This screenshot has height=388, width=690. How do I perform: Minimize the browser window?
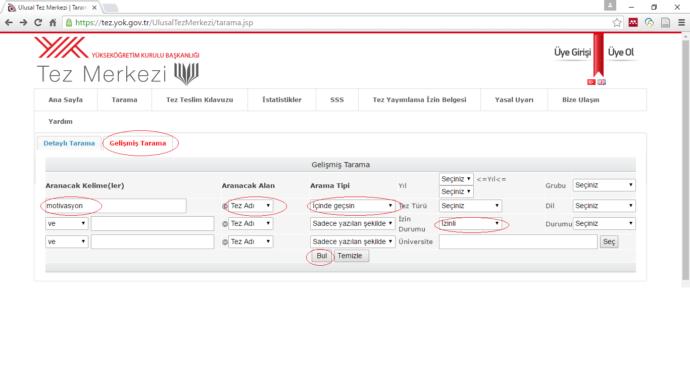tap(631, 7)
